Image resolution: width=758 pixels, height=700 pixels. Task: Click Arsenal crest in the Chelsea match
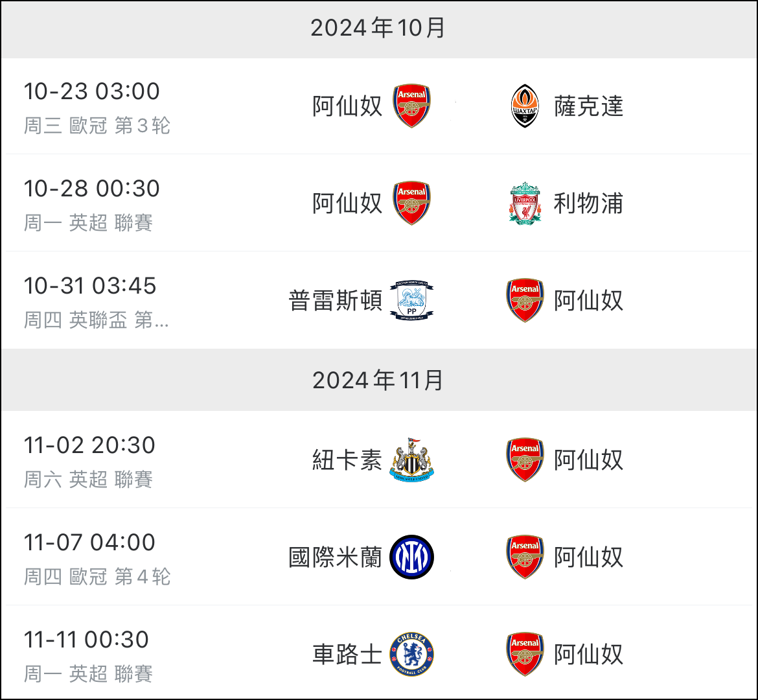(525, 654)
